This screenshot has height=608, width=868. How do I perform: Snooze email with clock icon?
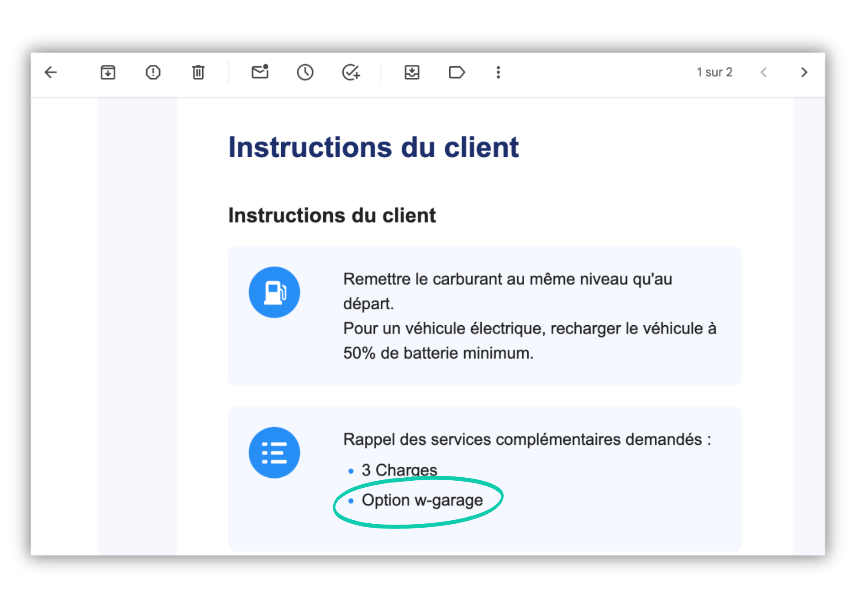[305, 72]
